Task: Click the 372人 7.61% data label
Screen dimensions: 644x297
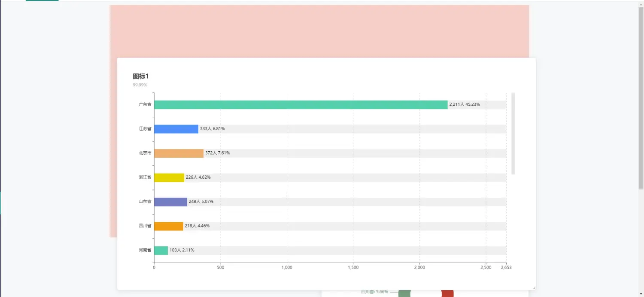Action: [x=217, y=153]
